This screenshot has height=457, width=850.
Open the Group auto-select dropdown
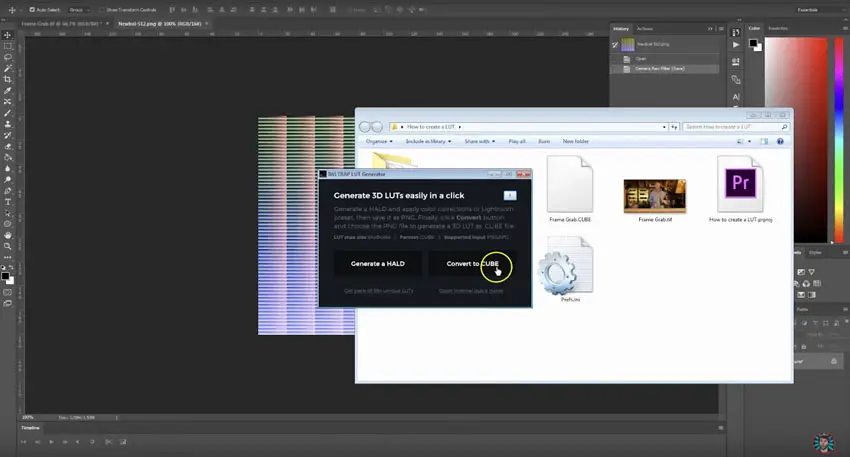(x=79, y=10)
